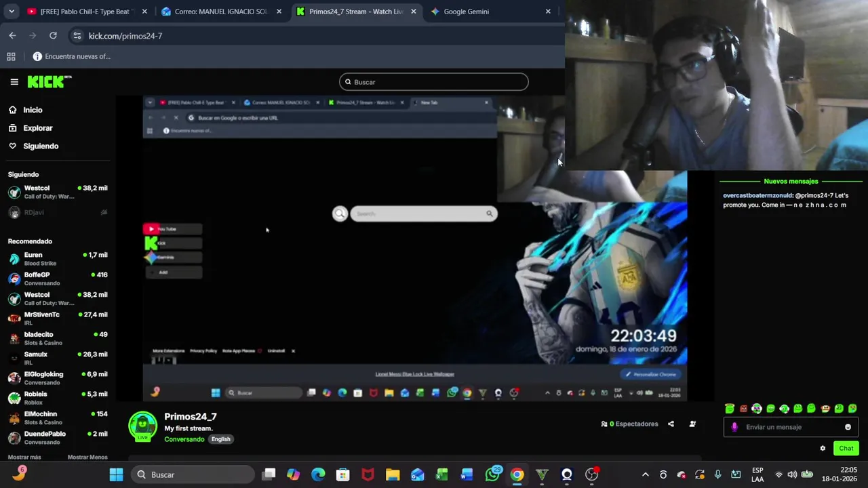
Task: Open DuendePablo recommended channel
Action: pos(58,438)
